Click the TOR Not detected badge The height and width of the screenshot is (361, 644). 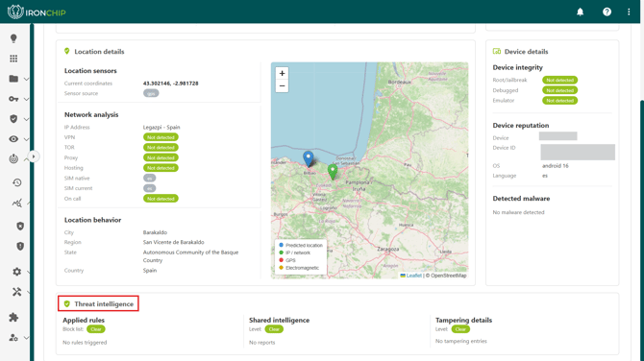click(161, 147)
